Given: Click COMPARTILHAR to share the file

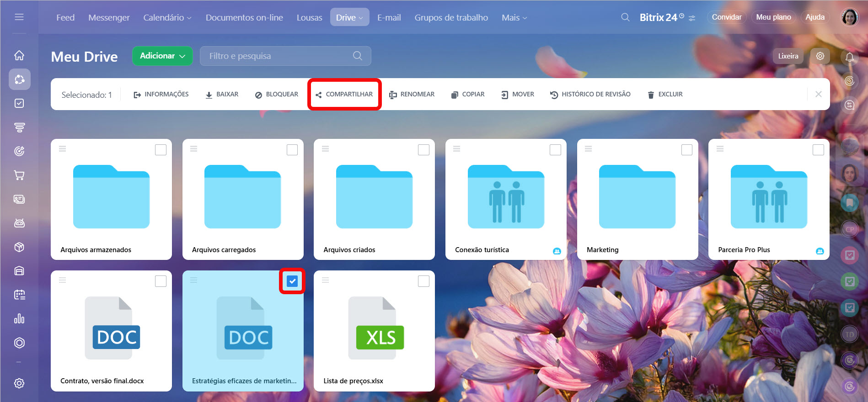Looking at the screenshot, I should [x=344, y=94].
